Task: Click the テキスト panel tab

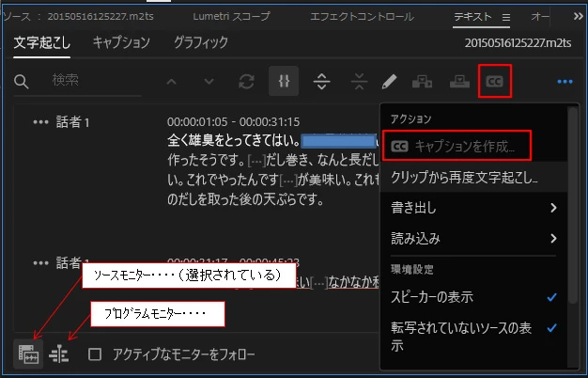Action: (472, 17)
